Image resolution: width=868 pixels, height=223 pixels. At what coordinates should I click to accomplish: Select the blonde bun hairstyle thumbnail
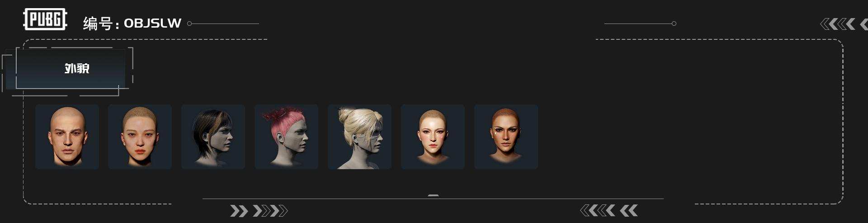click(359, 137)
